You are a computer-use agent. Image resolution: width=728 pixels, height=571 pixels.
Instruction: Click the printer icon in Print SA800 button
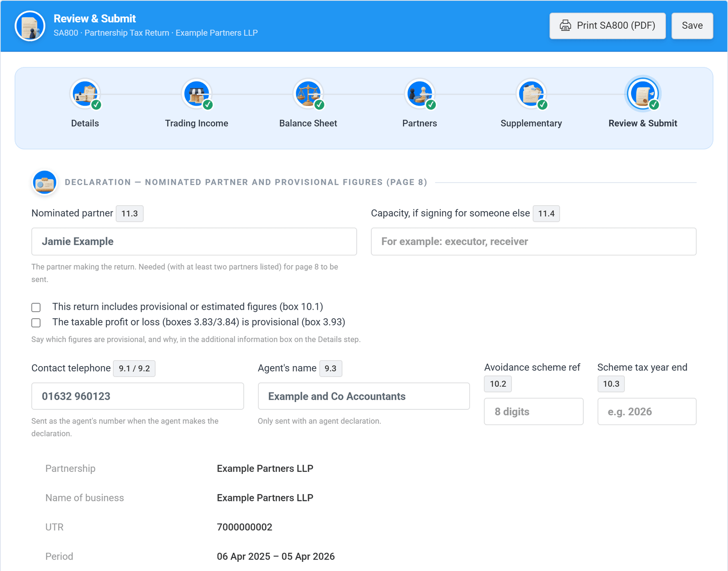click(565, 25)
